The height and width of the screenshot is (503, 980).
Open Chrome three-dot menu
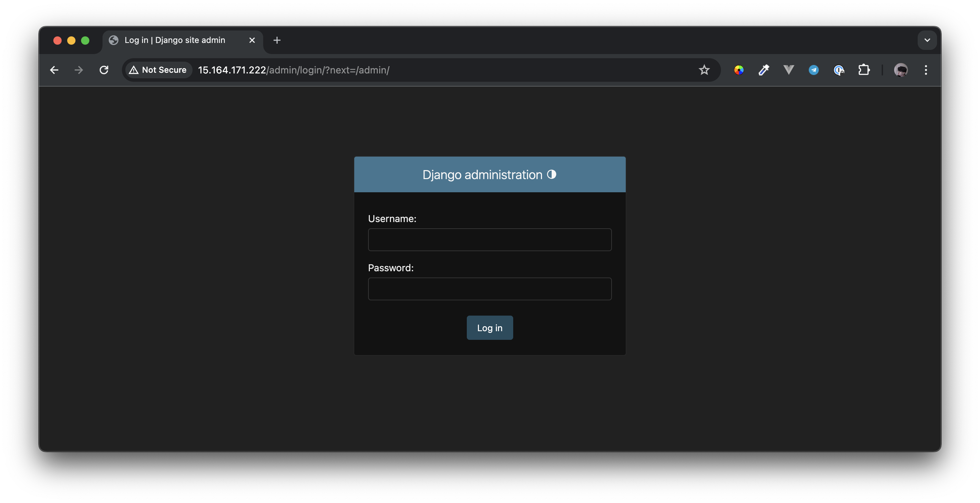[x=926, y=70]
